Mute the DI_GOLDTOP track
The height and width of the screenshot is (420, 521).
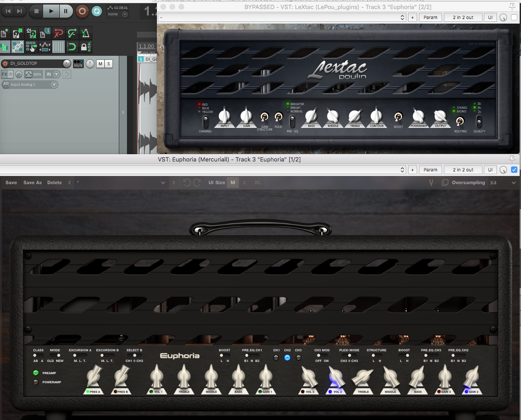(100, 64)
